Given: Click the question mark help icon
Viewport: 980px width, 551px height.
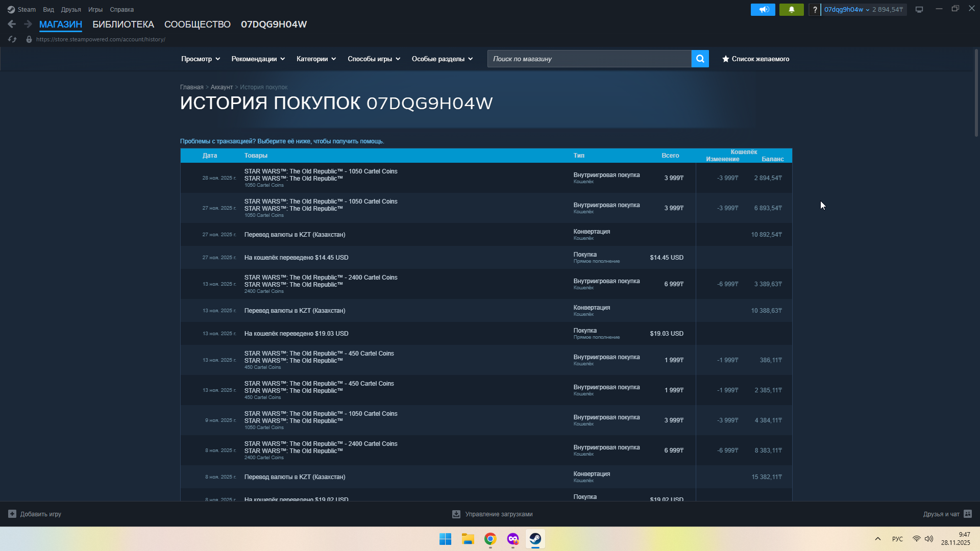Looking at the screenshot, I should (815, 10).
